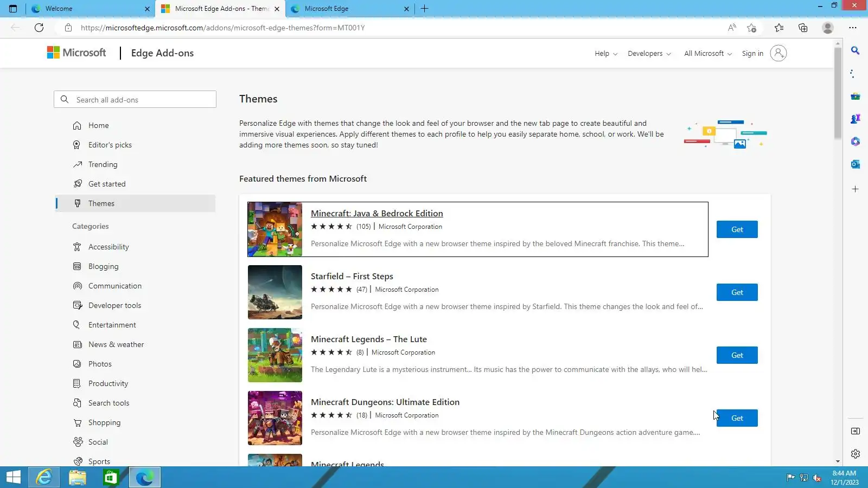Expand the Help dropdown
The image size is (868, 488).
[x=606, y=53]
